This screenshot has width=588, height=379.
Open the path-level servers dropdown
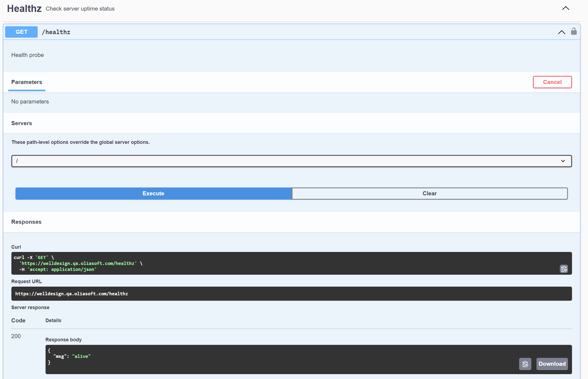coord(291,161)
